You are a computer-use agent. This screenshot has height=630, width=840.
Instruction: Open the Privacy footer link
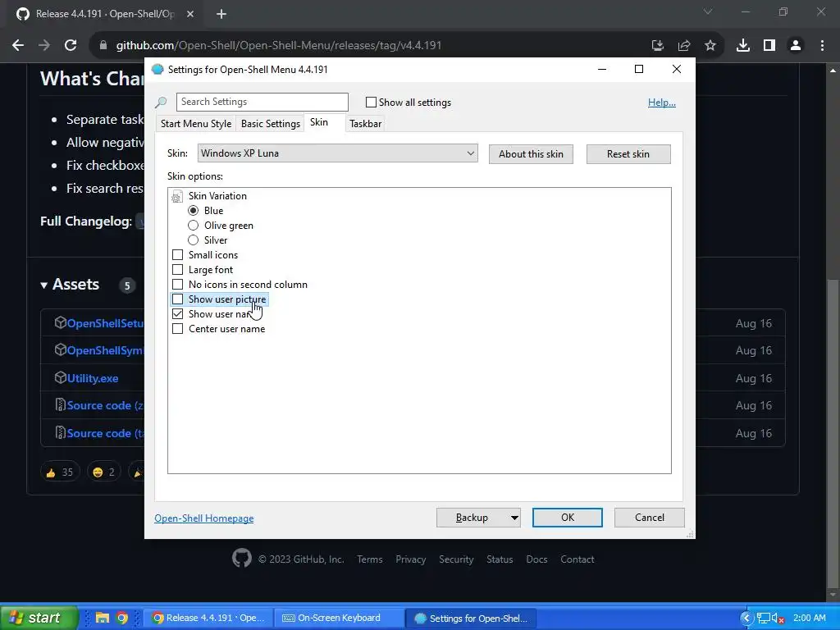(410, 559)
